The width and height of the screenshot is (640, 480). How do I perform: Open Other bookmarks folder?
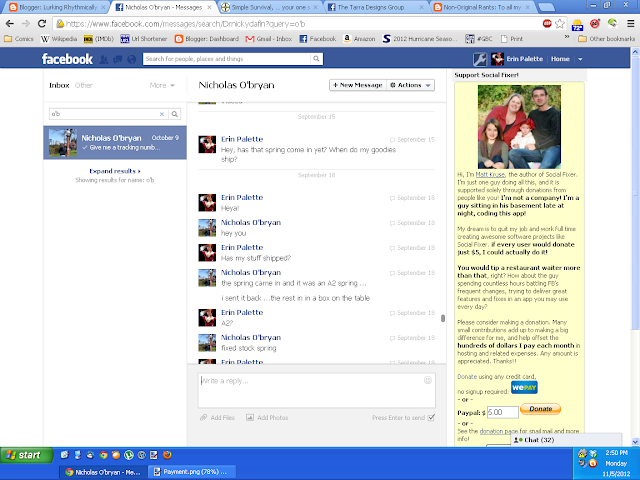point(607,39)
